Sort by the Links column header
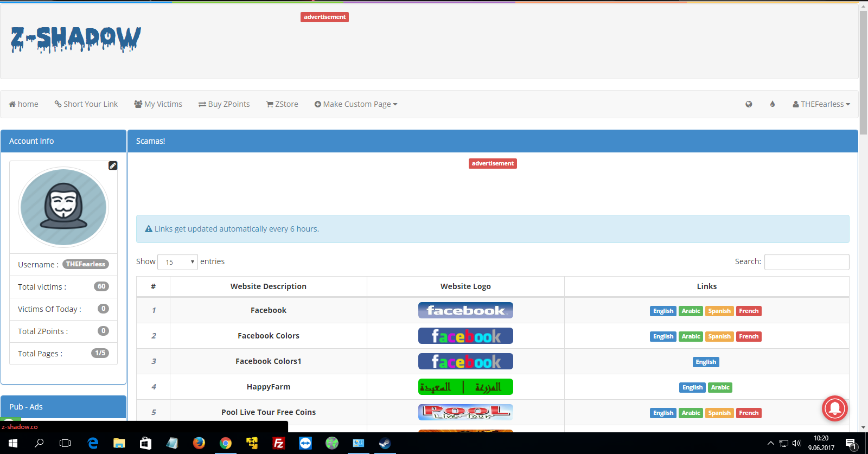 (707, 286)
